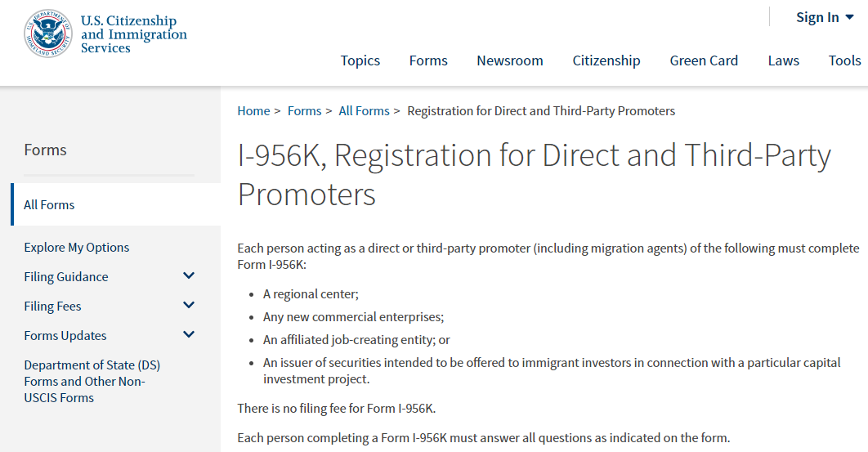This screenshot has height=452, width=868.
Task: Expand the Filing Fees chevron
Action: pos(189,305)
